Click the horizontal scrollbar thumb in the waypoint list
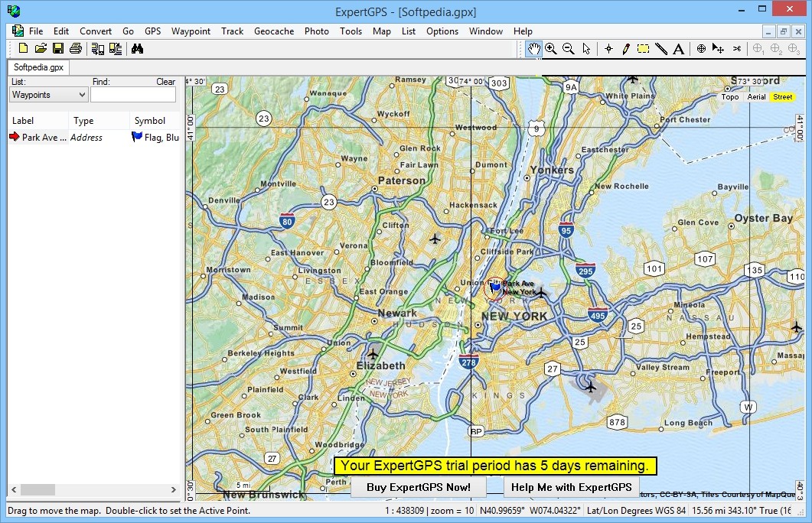The height and width of the screenshot is (523, 812). [x=38, y=489]
